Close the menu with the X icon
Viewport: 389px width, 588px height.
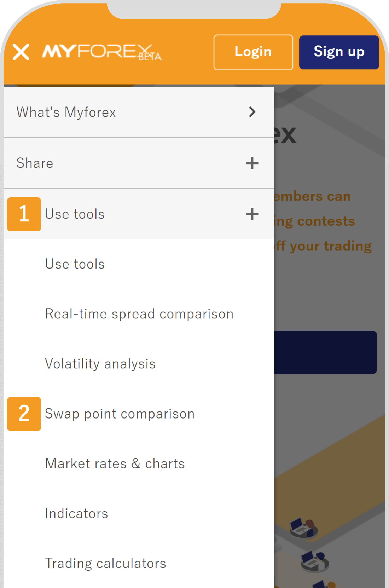[x=21, y=52]
